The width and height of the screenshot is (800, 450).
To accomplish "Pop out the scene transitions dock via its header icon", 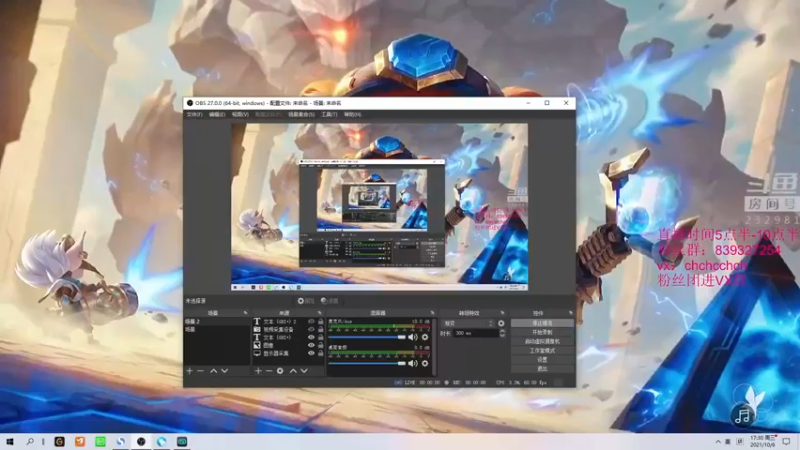I will 502,313.
